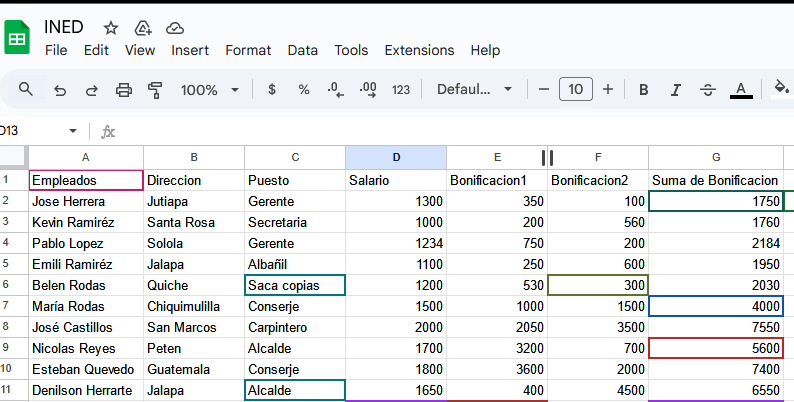Open the Google Sheets home icon

[17, 37]
